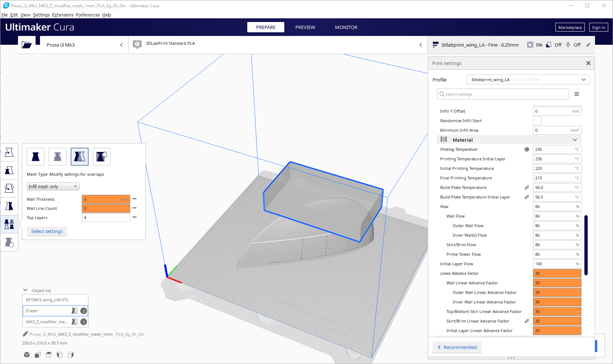Image resolution: width=613 pixels, height=364 pixels.
Task: Switch to the PREVIEW tab
Action: pyautogui.click(x=305, y=28)
